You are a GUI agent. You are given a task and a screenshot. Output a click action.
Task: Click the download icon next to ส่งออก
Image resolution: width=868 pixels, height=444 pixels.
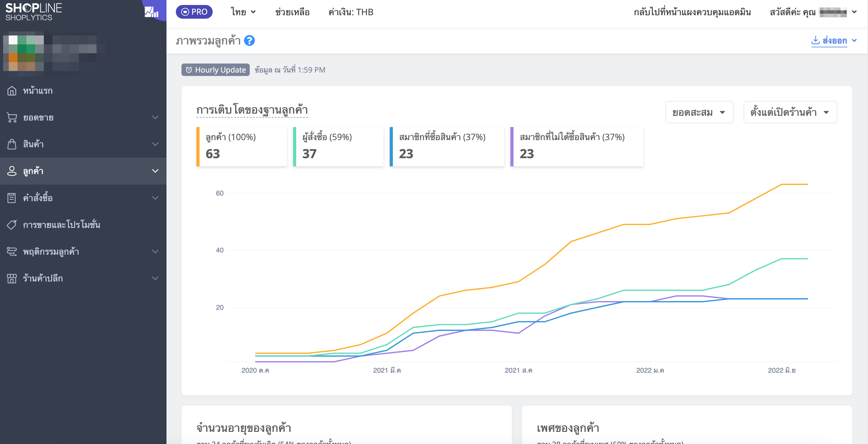[x=815, y=40]
